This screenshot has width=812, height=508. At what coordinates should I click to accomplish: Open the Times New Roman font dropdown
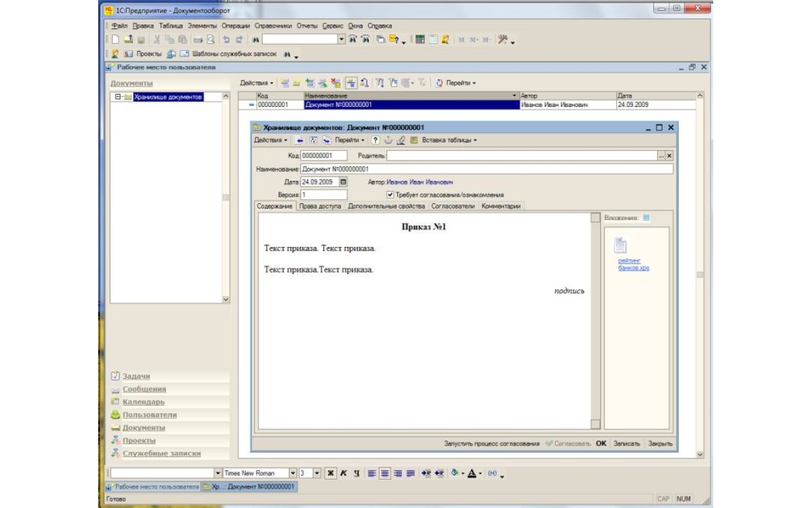(x=292, y=473)
